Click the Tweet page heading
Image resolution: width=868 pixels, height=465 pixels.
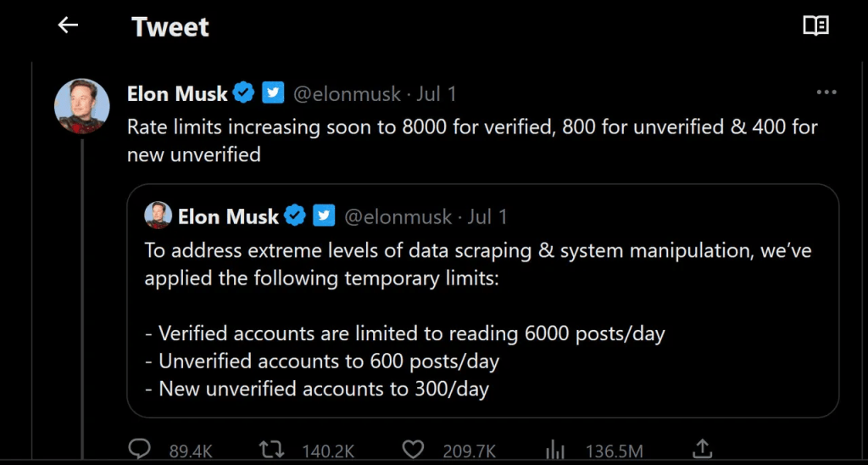[x=170, y=26]
